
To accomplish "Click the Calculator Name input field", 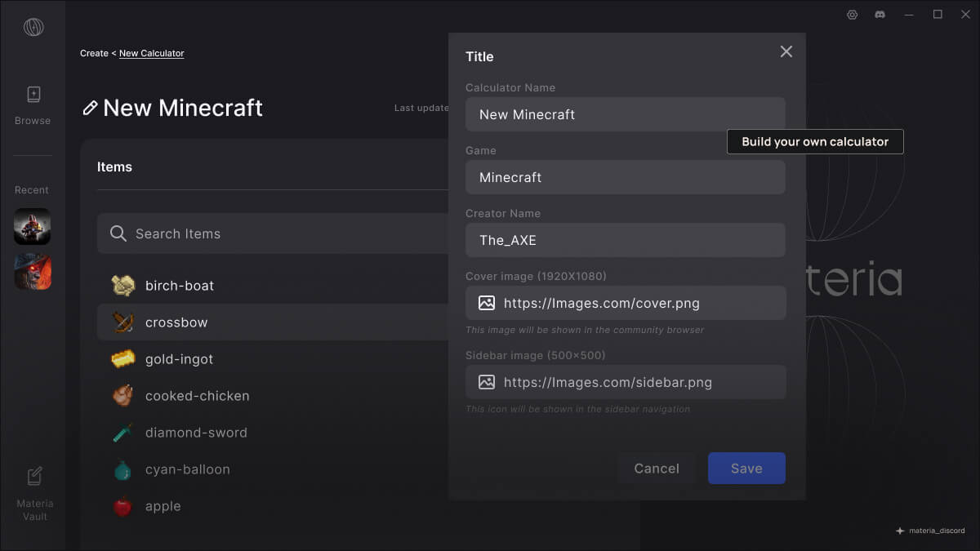I will point(625,115).
